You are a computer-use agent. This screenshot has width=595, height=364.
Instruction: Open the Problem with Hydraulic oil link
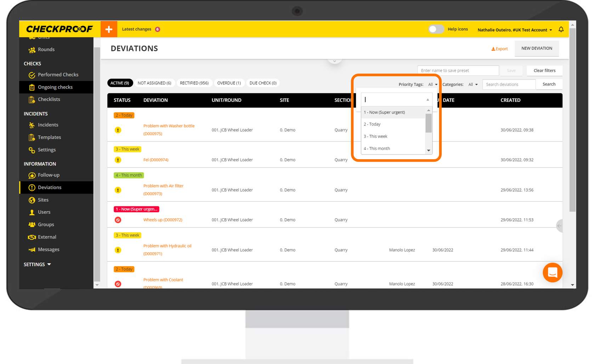(x=167, y=246)
